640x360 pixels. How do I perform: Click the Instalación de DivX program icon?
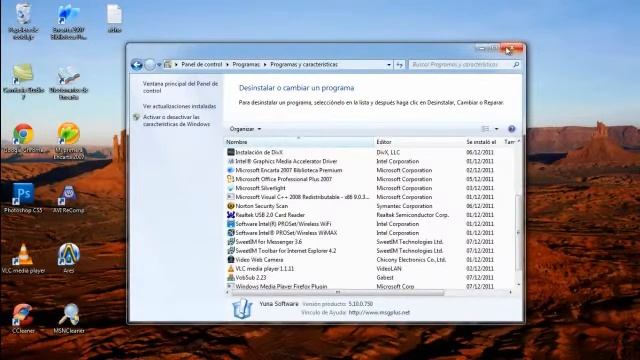pyautogui.click(x=231, y=152)
